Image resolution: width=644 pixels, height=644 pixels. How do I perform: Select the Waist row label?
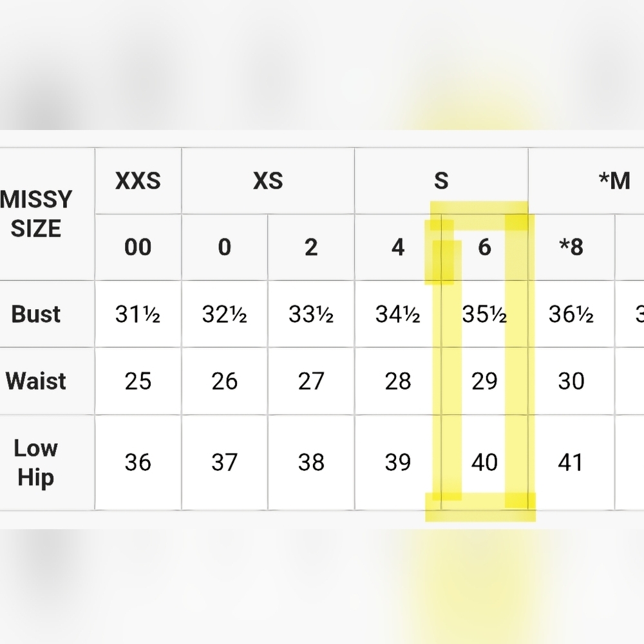pos(36,381)
